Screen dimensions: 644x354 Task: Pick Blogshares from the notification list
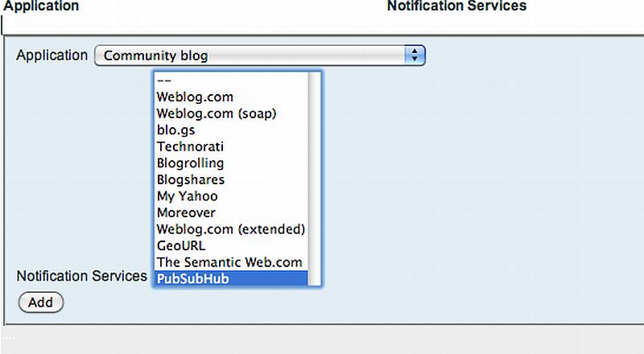191,179
